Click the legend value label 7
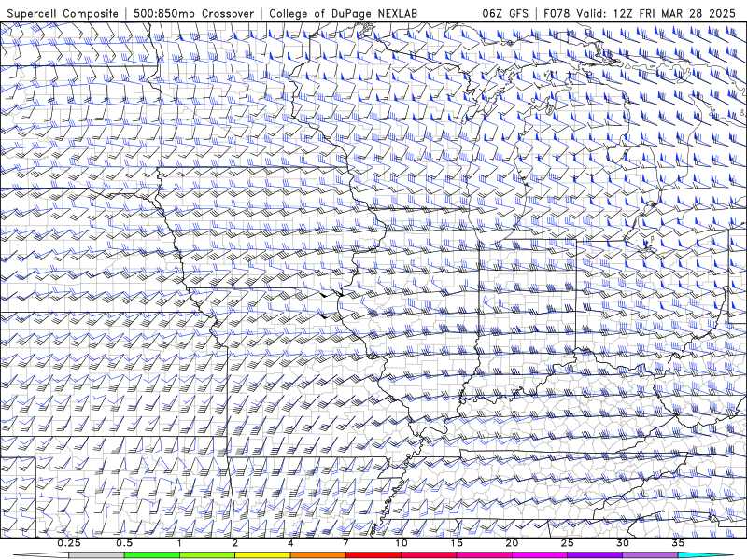 (345, 543)
